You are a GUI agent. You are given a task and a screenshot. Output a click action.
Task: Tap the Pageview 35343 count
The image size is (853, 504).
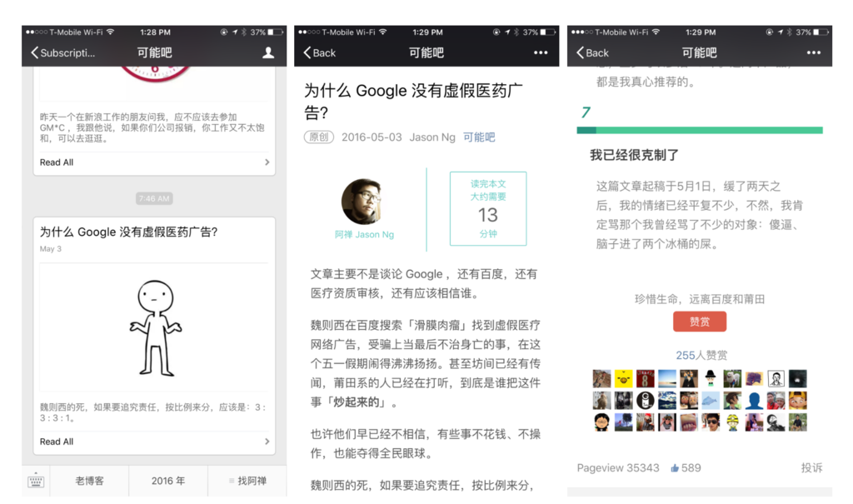tap(618, 468)
